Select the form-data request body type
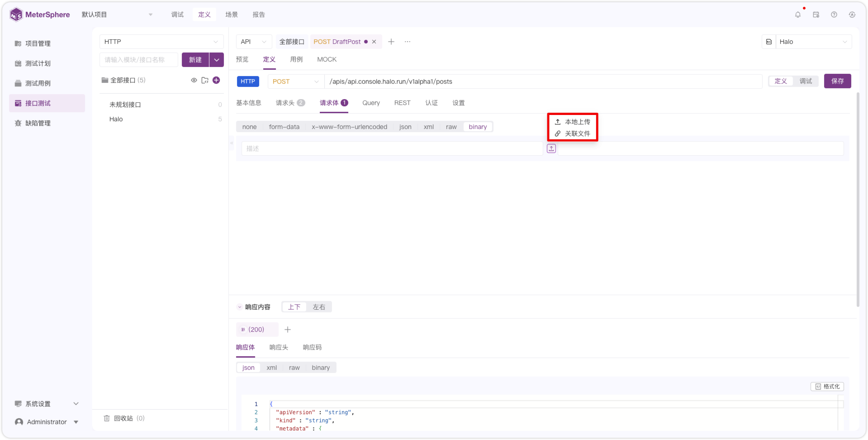This screenshot has height=440, width=868. pos(284,127)
